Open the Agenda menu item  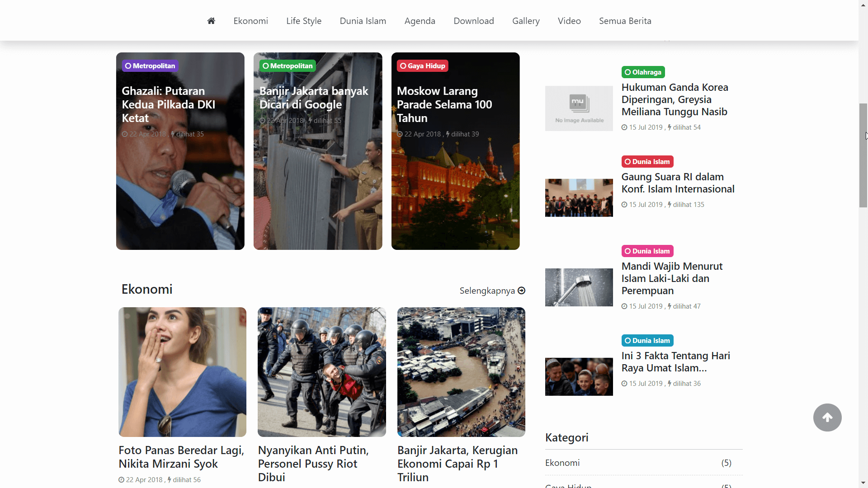point(420,21)
